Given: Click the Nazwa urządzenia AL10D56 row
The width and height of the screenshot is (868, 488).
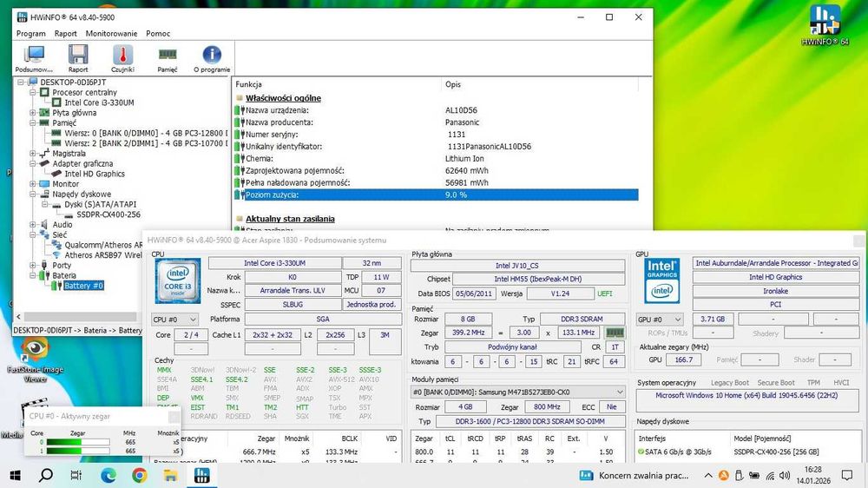Looking at the screenshot, I should 437,110.
